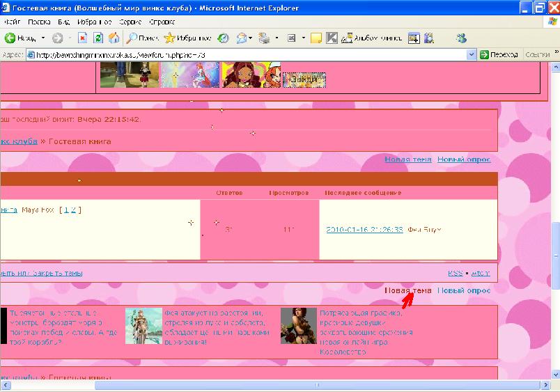Click the Edit page icon in toolbar

coord(291,38)
